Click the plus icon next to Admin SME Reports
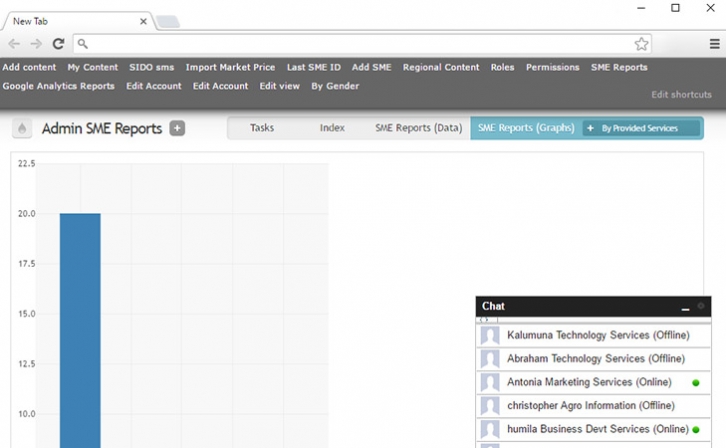Screen dimensions: 726x448 pyautogui.click(x=177, y=128)
